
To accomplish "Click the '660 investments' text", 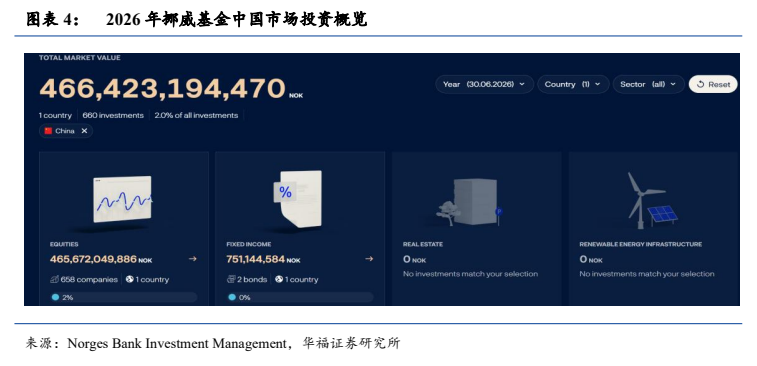I will (113, 115).
